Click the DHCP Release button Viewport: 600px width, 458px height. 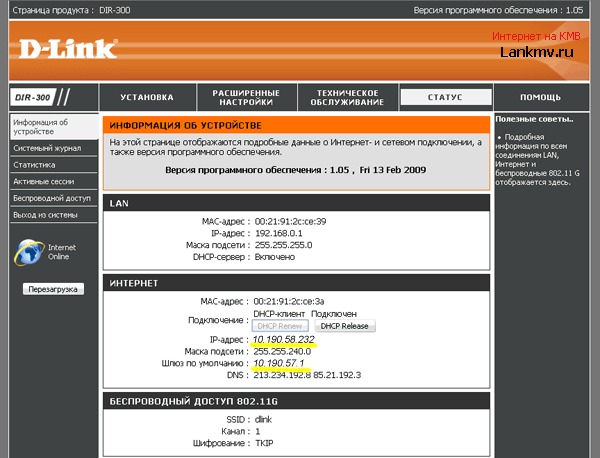[x=344, y=326]
